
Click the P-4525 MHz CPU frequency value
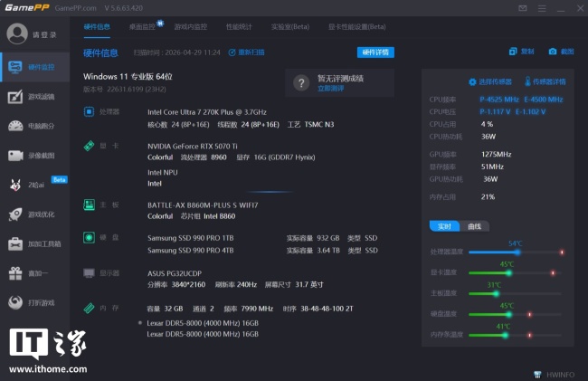[499, 100]
